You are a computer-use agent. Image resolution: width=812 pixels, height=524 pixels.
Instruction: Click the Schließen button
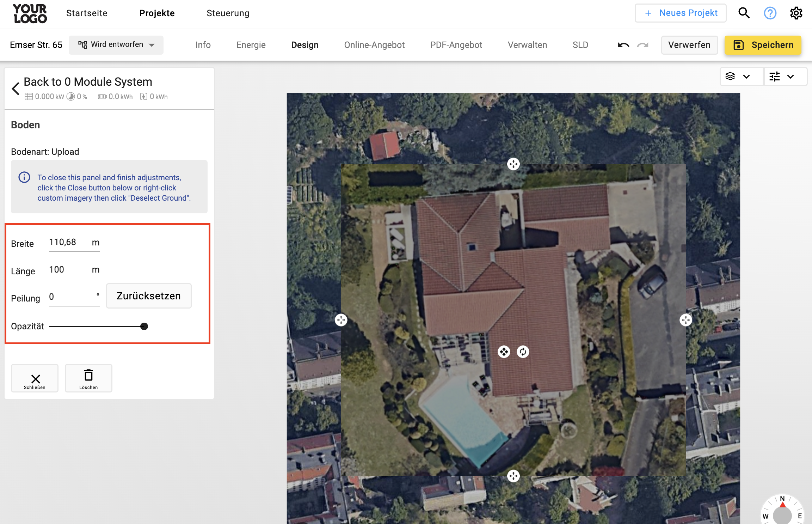pyautogui.click(x=35, y=378)
